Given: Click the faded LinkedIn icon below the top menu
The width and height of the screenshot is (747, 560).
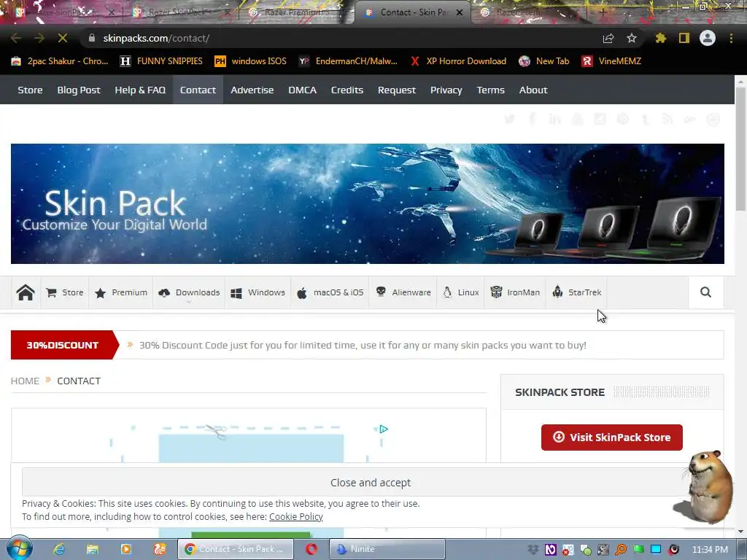Looking at the screenshot, I should click(x=554, y=119).
